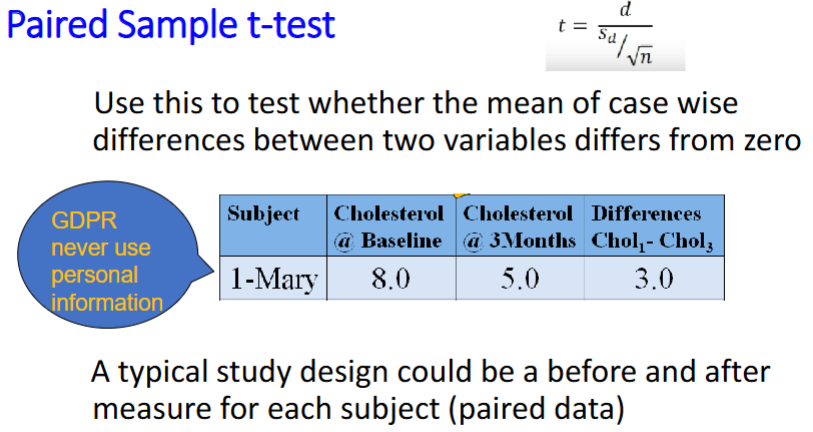813x432 pixels.
Task: Click "information" in the callout bubble
Action: (107, 301)
